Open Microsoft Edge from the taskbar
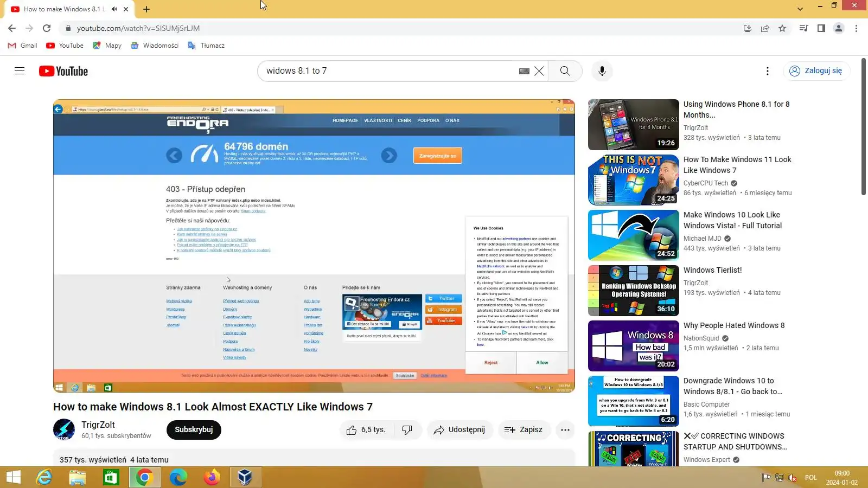Viewport: 868px width, 488px height. point(178,478)
